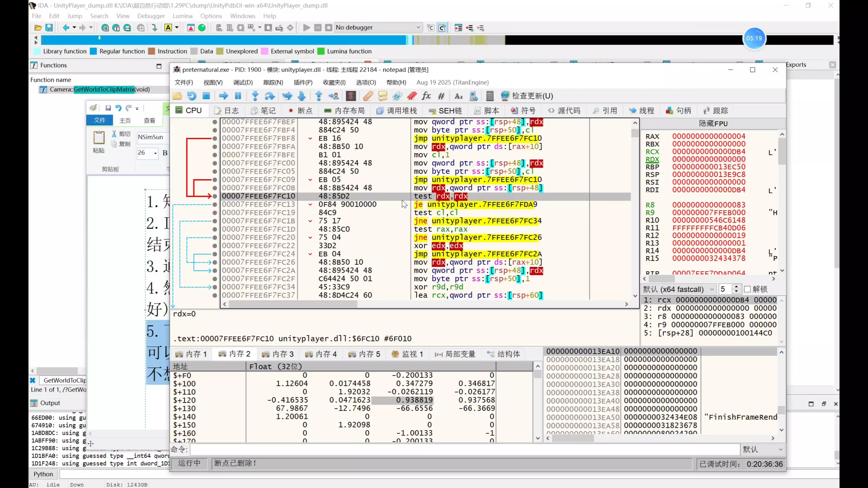This screenshot has height=488, width=868.
Task: Toggle breakpoint at address 00007FFEE6F7FC10
Action: pyautogui.click(x=215, y=196)
